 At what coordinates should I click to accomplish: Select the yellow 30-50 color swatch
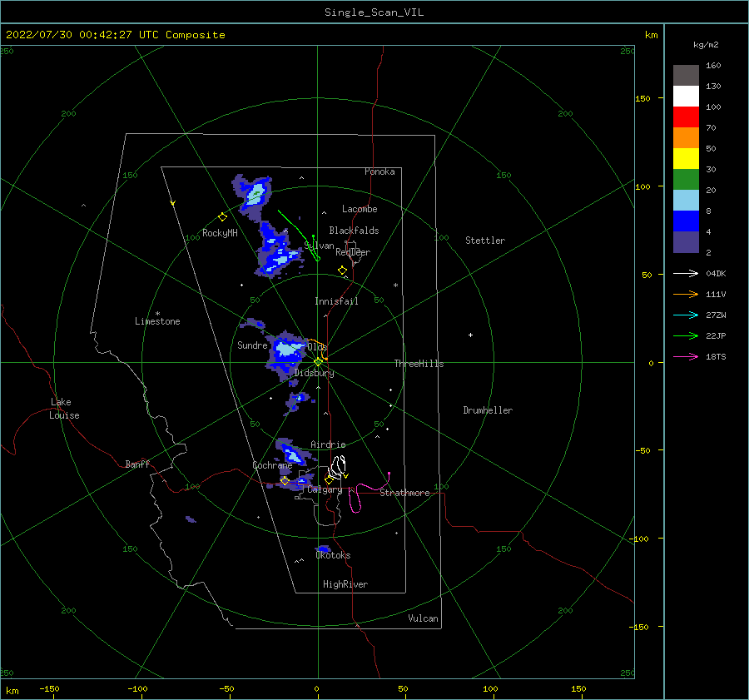pyautogui.click(x=686, y=159)
